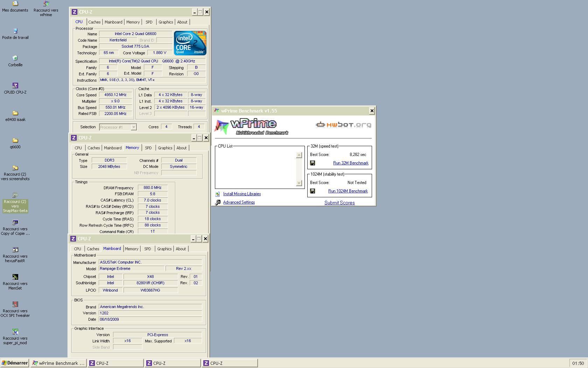Open the Processor #1 selection dropdown
588x368 pixels.
coord(133,127)
